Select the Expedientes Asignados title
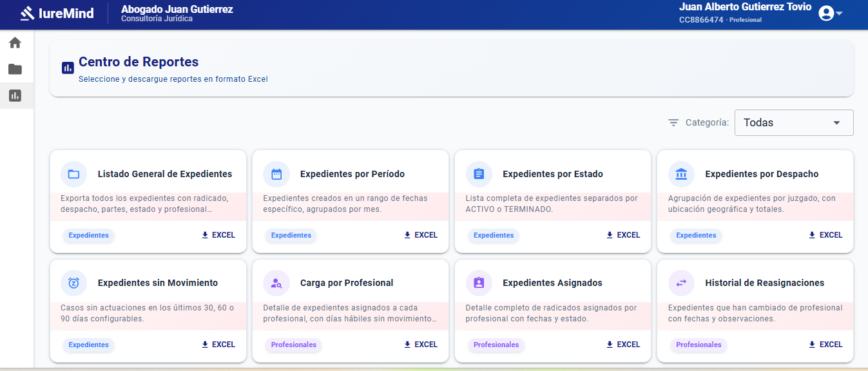 tap(552, 283)
